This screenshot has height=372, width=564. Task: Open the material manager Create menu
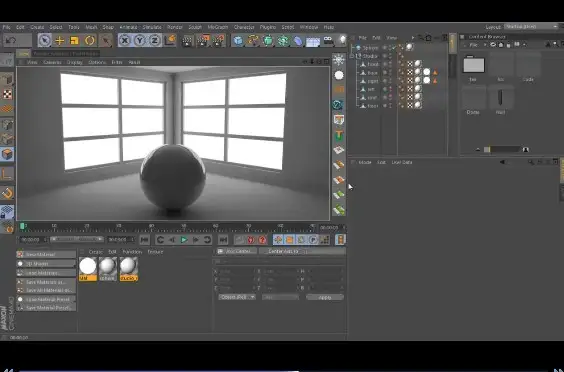pos(95,252)
